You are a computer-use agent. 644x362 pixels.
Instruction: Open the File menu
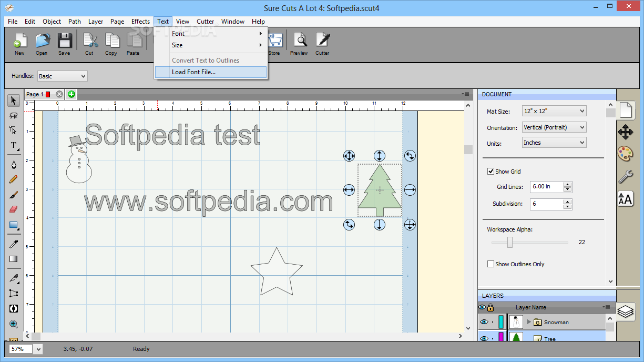pos(13,22)
